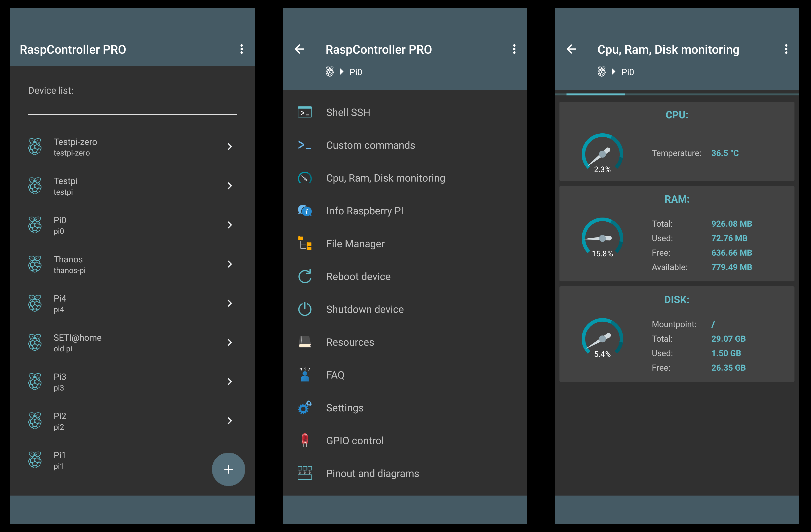Click the Shutdown device power icon
Image resolution: width=811 pixels, height=532 pixels.
(x=305, y=309)
